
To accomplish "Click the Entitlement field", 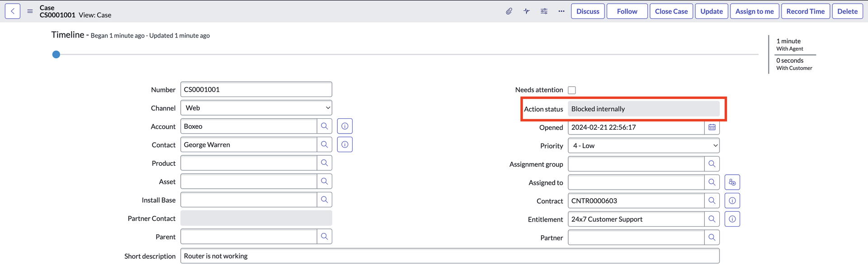I will click(x=636, y=219).
